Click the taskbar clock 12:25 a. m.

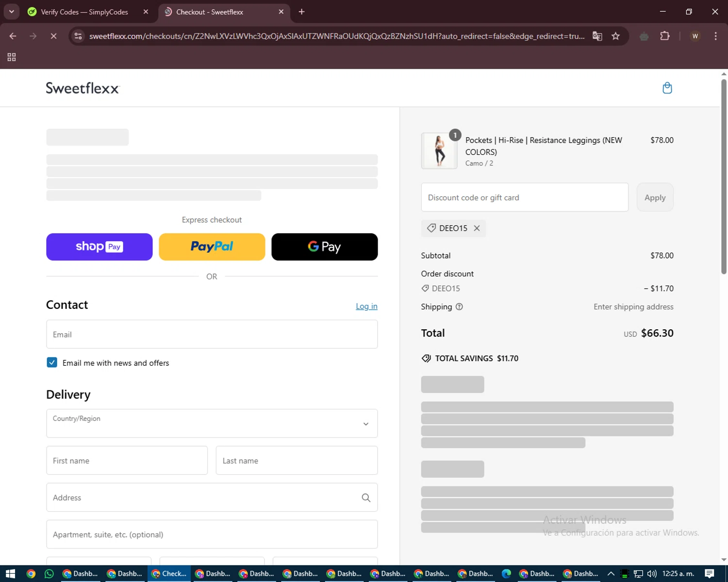tap(678, 574)
